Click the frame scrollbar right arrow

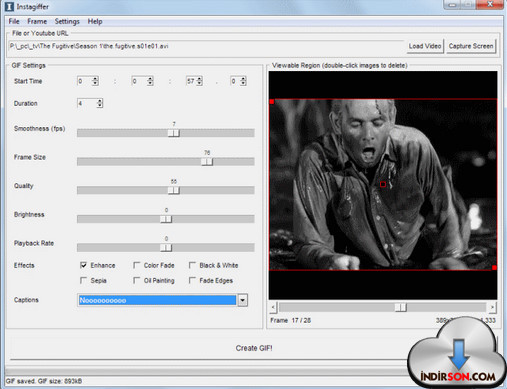pos(492,307)
